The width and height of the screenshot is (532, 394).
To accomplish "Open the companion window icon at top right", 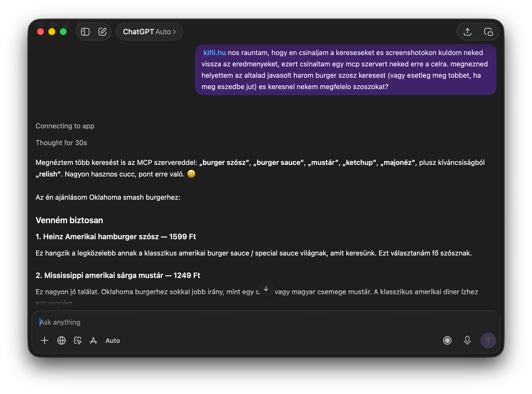I will [x=488, y=32].
